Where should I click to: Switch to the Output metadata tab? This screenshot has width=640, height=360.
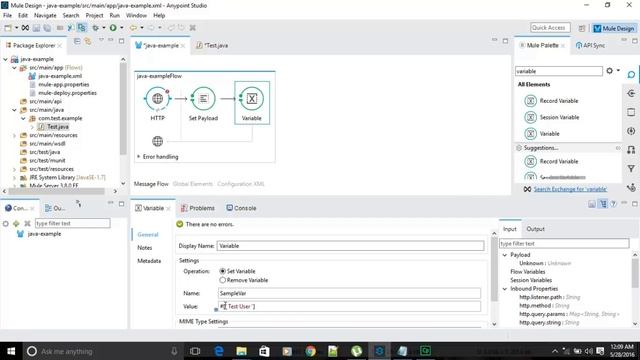[536, 229]
